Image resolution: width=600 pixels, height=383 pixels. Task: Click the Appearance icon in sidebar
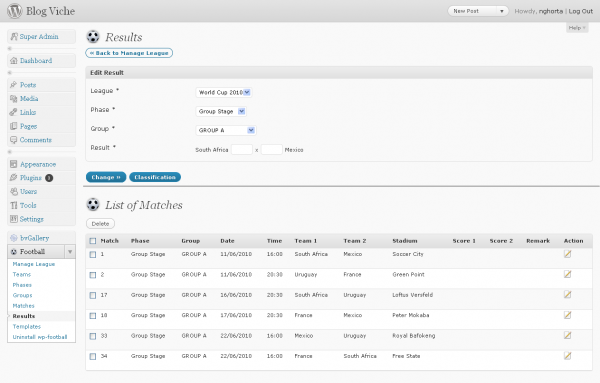click(x=14, y=164)
